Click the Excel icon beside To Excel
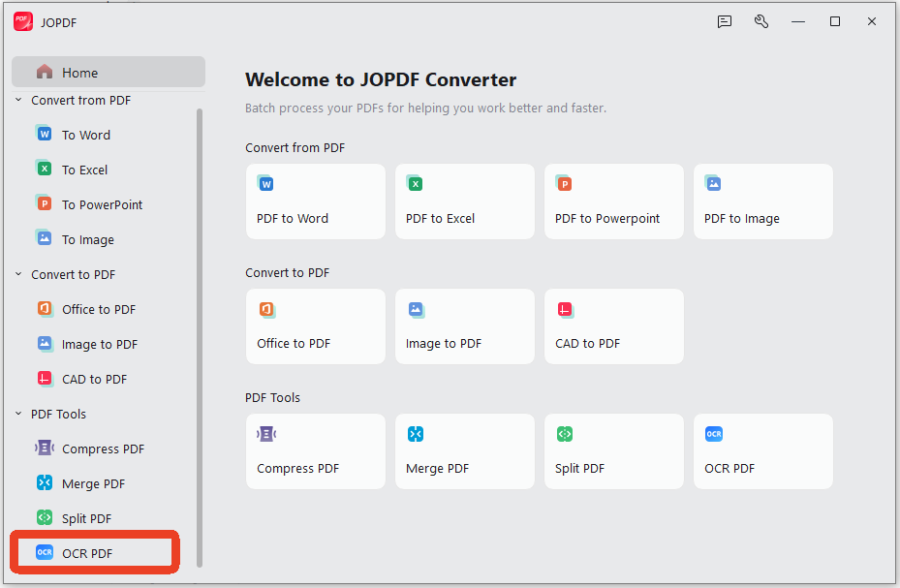The height and width of the screenshot is (588, 900). pos(45,169)
